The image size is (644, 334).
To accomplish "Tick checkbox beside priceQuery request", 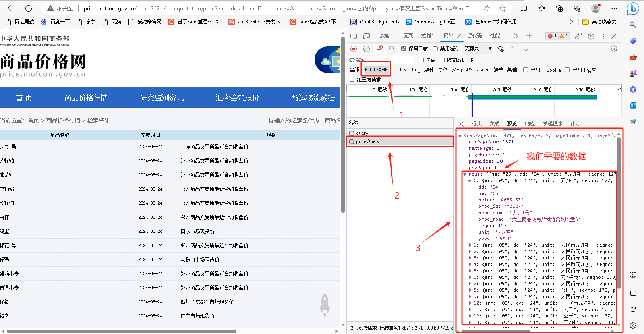I will click(x=352, y=142).
